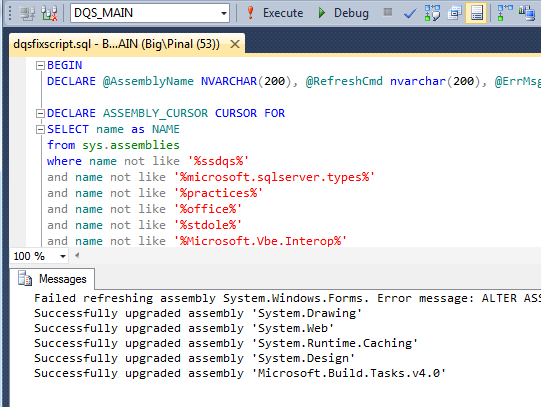Collapse the DECLARE ASSEMBLY_CURSOR region
This screenshot has height=407, width=541.
(x=40, y=113)
